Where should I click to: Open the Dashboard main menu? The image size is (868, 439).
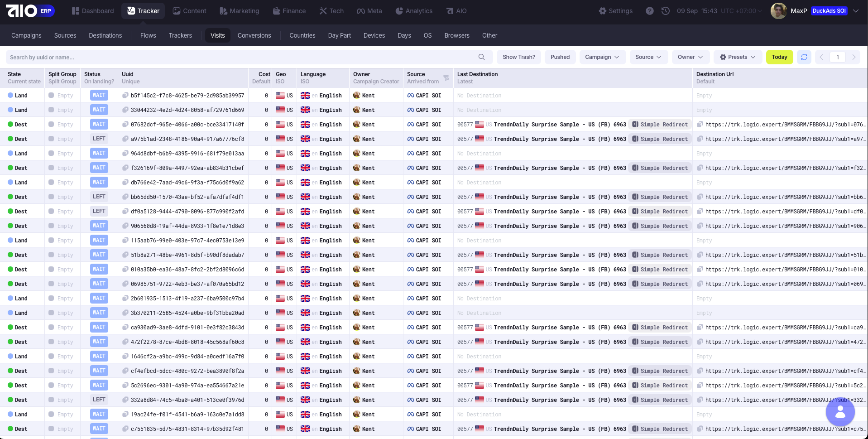[x=93, y=11]
